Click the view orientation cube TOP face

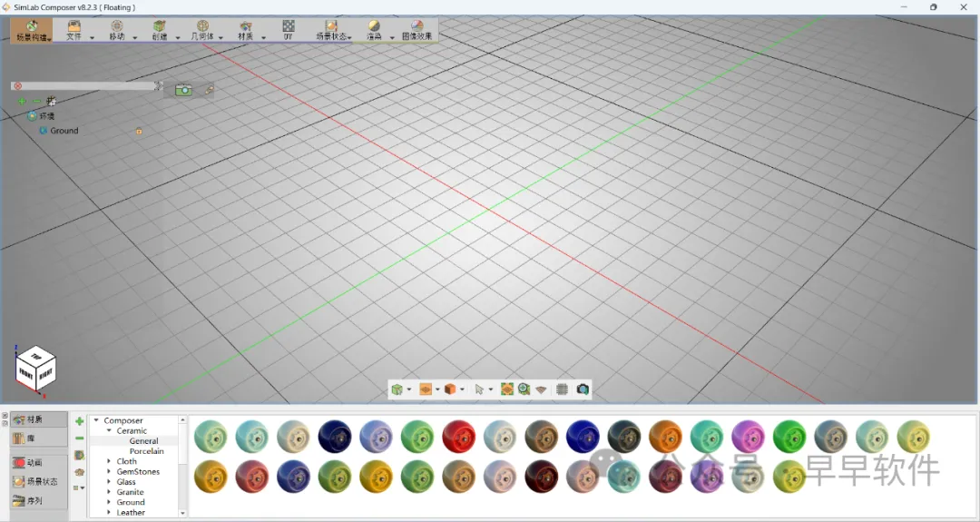(x=35, y=356)
